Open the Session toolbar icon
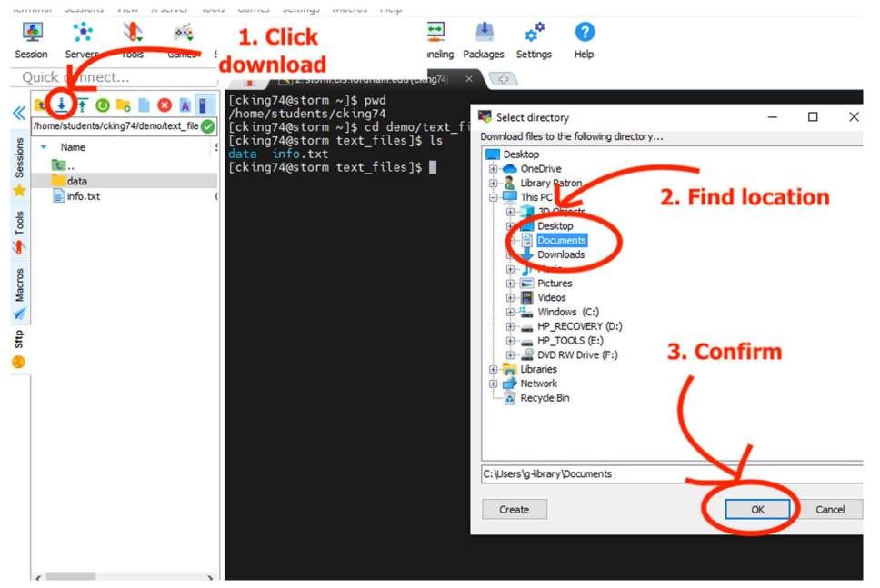The height and width of the screenshot is (588, 880). pos(32,39)
